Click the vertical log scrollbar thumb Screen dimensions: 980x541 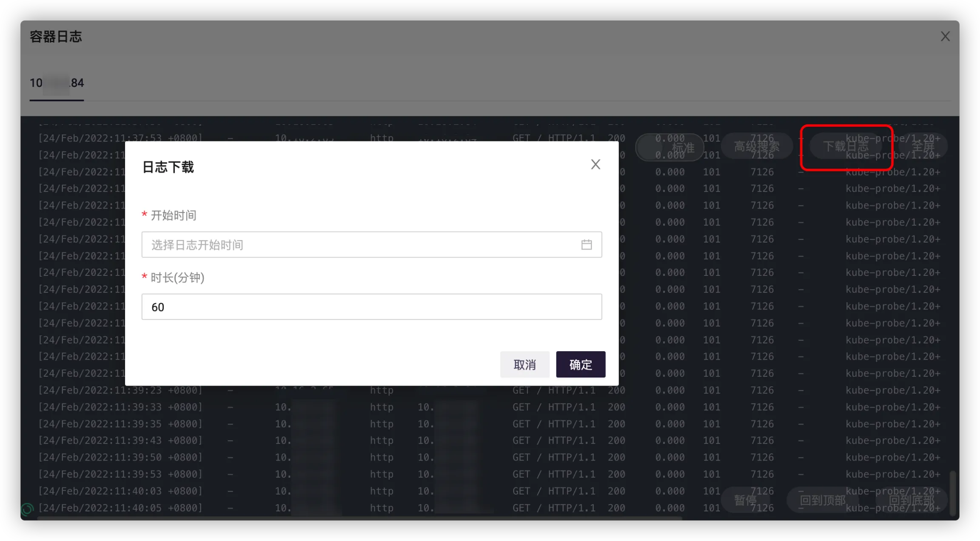[x=953, y=493]
